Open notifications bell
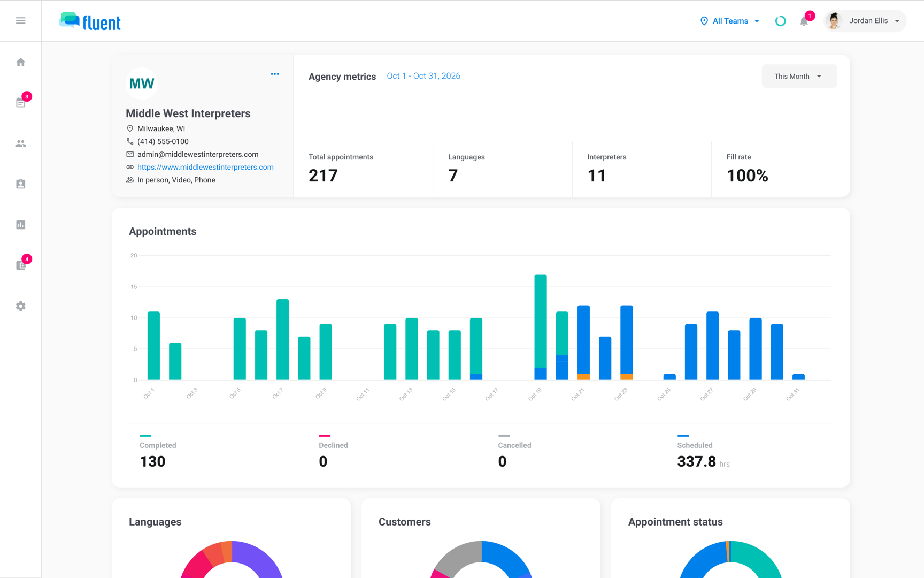Screen dimensions: 924x578 [804, 21]
